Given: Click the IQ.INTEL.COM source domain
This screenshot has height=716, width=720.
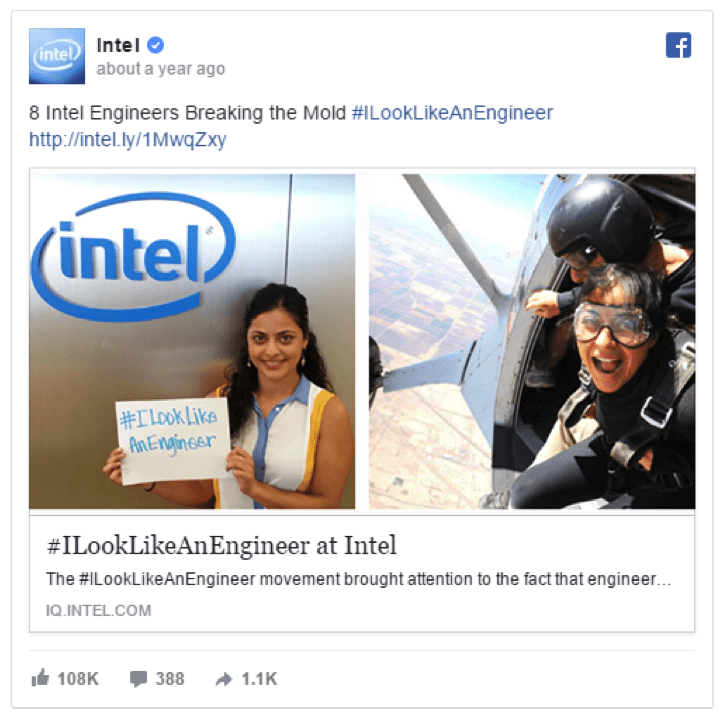Looking at the screenshot, I should pos(98,610).
